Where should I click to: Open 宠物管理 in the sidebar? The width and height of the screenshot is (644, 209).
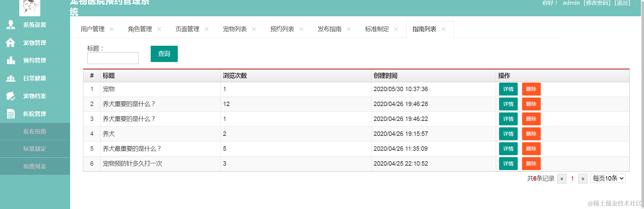point(35,43)
